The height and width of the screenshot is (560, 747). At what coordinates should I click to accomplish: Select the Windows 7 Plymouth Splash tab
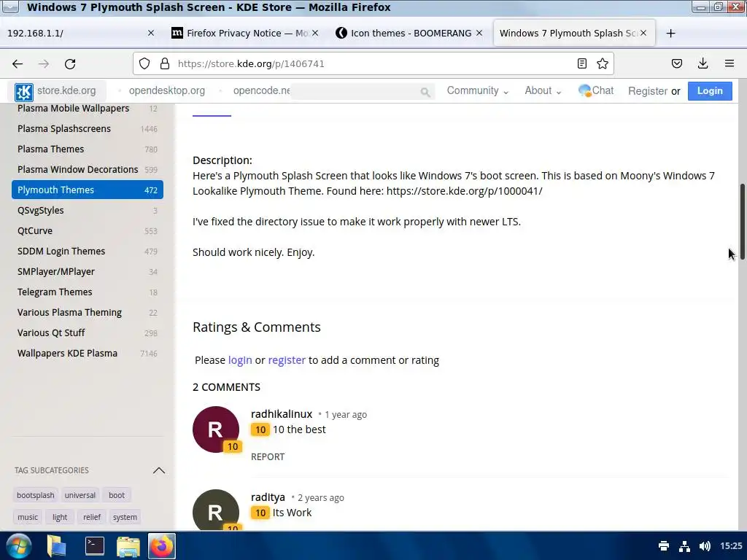574,33
